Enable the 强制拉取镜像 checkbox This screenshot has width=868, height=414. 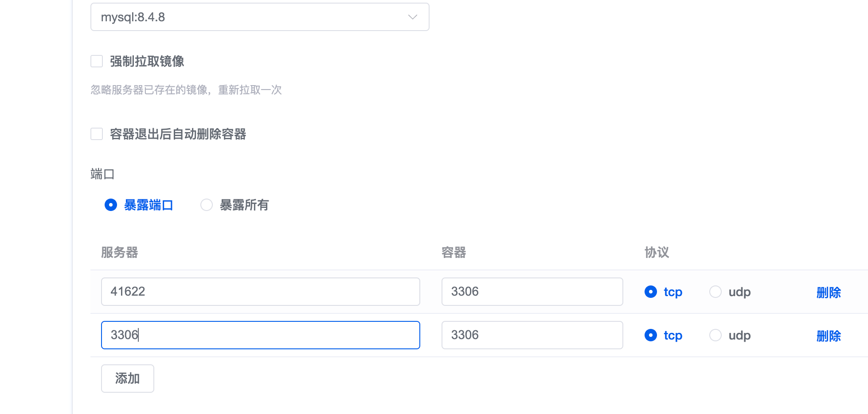[x=97, y=61]
